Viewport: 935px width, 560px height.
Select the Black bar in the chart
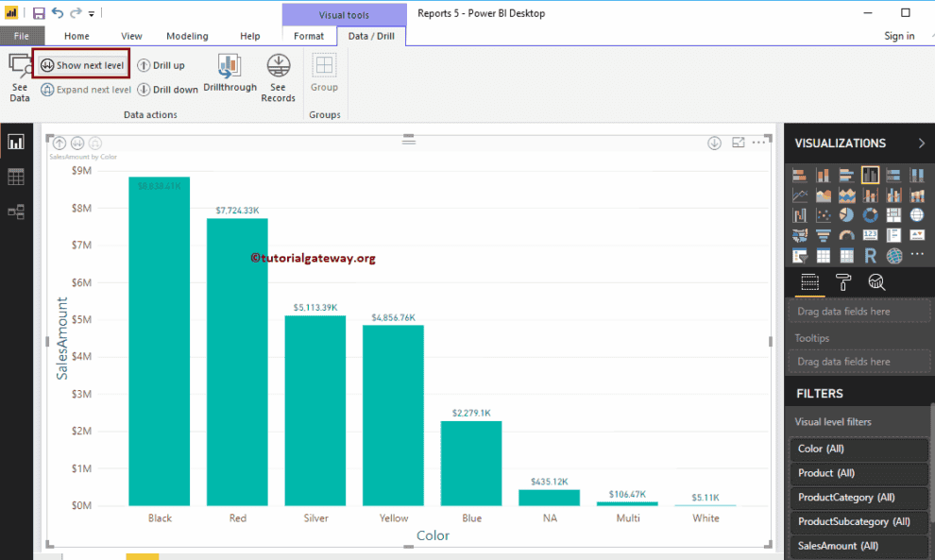(160, 340)
